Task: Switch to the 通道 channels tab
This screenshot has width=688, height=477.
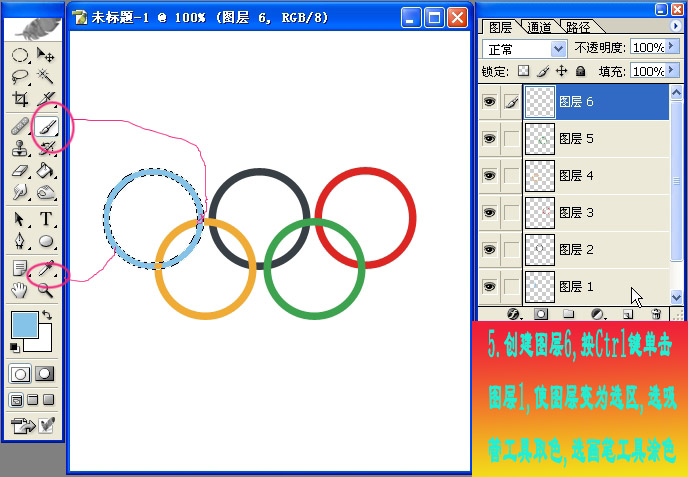Action: pyautogui.click(x=538, y=27)
